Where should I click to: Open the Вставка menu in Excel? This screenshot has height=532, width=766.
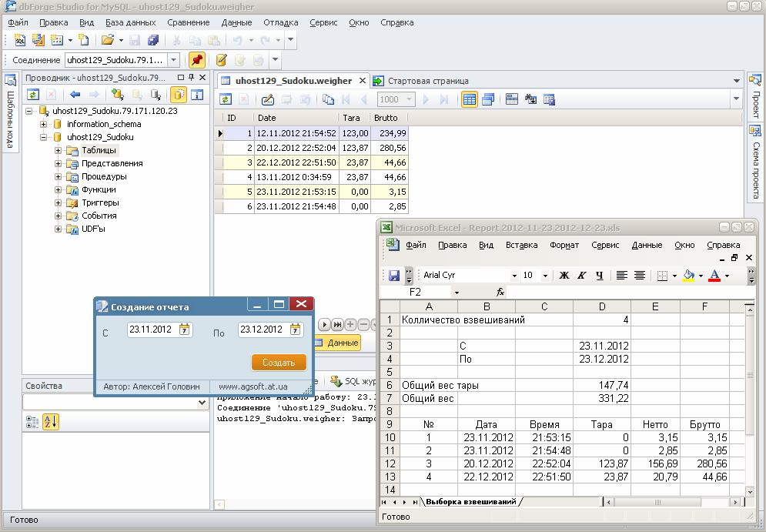pos(521,246)
